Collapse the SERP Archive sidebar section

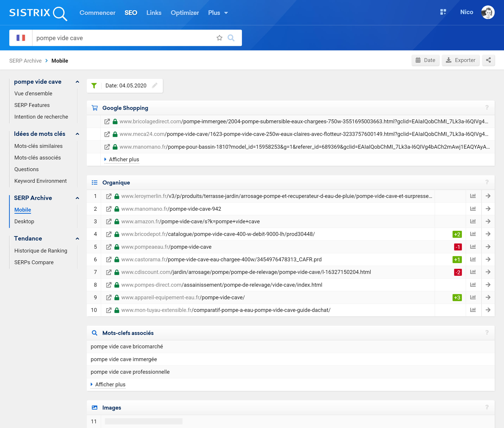pyautogui.click(x=77, y=198)
